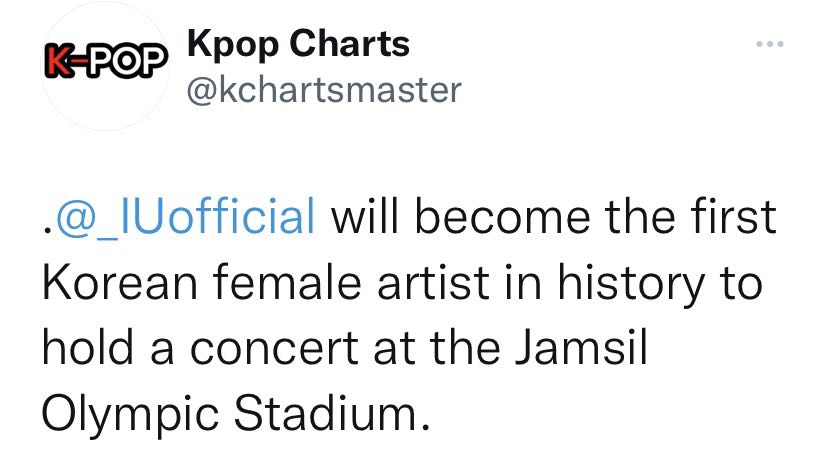Viewport: 814px width, 458px height.
Task: Open the tweet's three-dot more options menu
Action: coord(769,44)
